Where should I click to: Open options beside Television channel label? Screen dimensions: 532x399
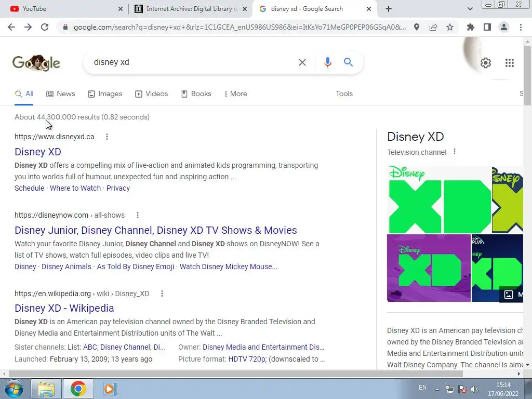[455, 152]
